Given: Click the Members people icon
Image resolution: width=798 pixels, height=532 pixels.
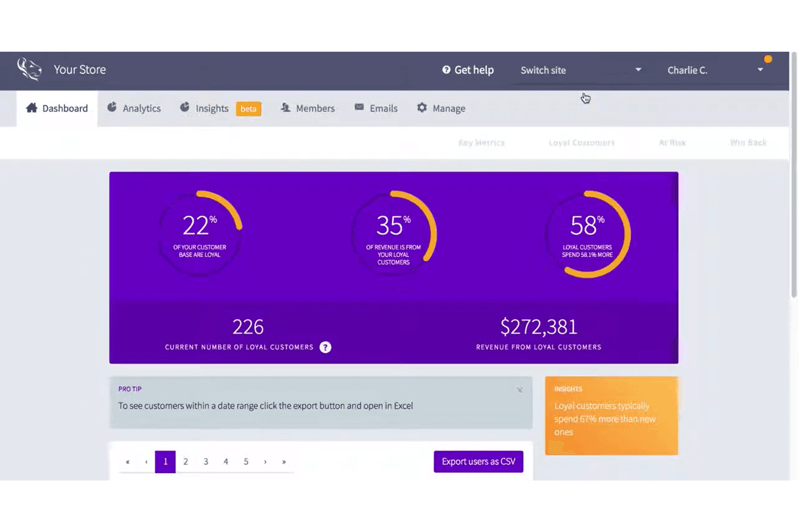Looking at the screenshot, I should click(x=286, y=108).
